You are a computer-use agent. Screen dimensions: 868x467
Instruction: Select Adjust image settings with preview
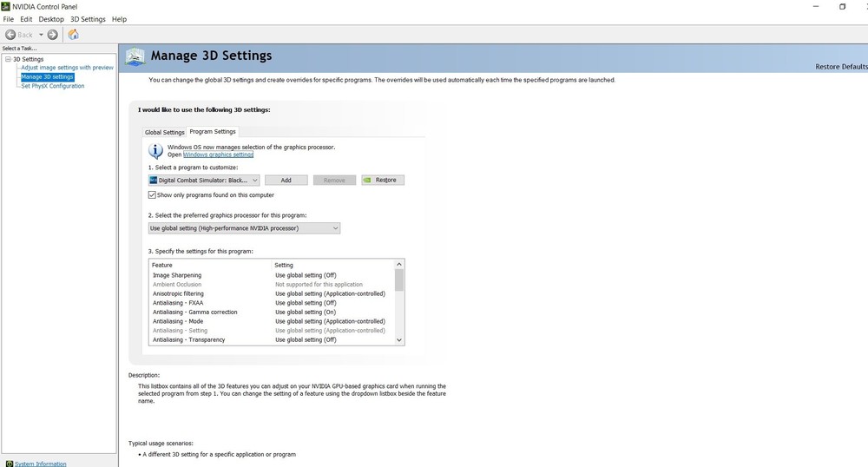[x=67, y=68]
